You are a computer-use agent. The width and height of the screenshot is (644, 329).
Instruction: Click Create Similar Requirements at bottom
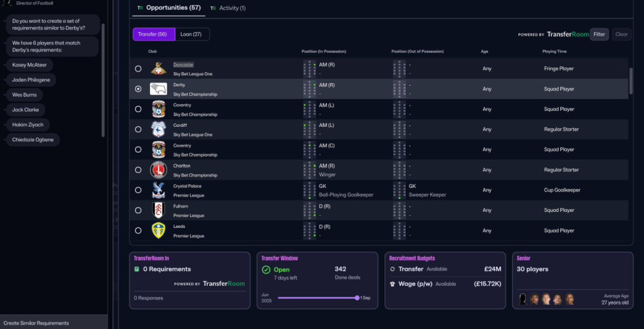36,323
